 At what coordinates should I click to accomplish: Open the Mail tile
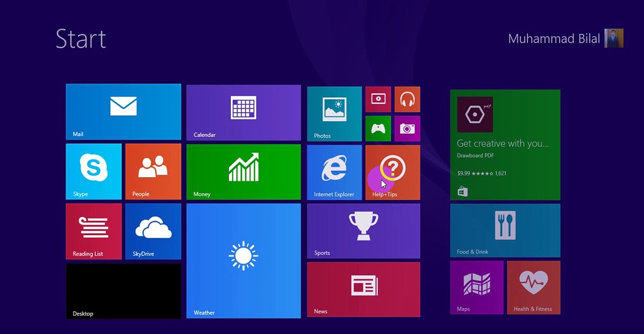pyautogui.click(x=123, y=112)
